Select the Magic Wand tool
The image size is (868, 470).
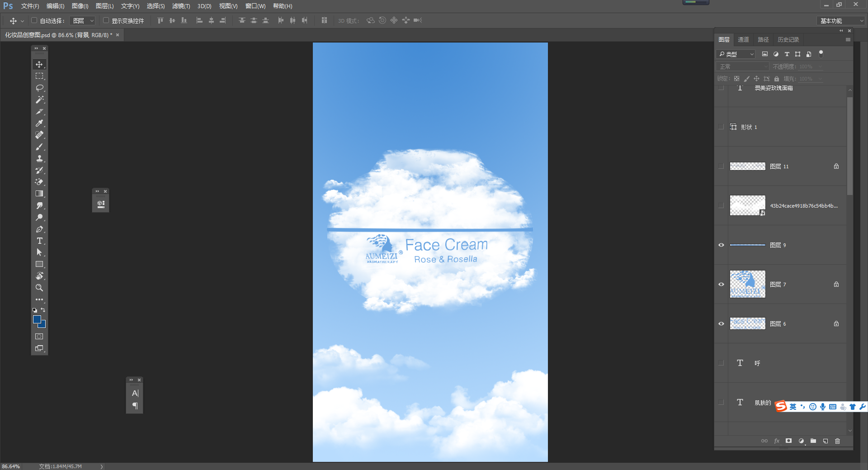point(39,100)
